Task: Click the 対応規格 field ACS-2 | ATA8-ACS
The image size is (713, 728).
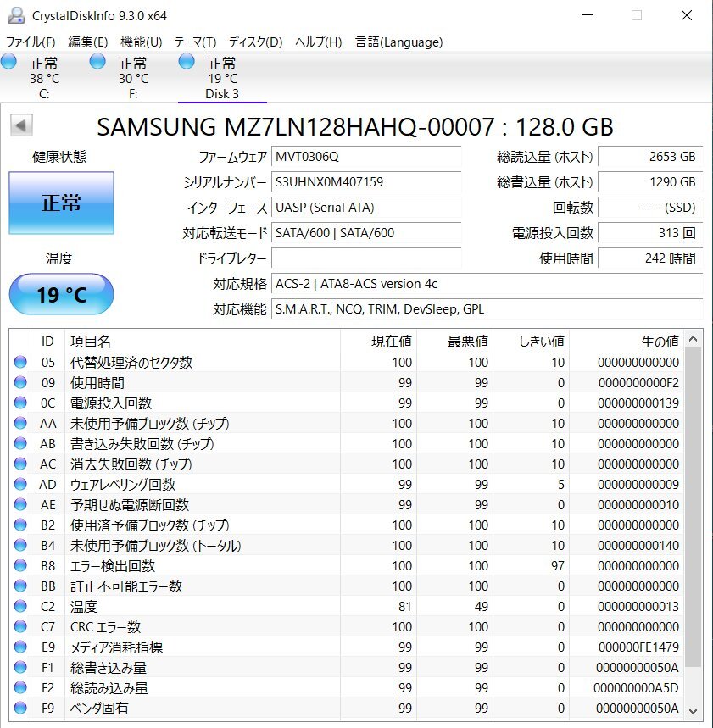Action: coord(487,284)
